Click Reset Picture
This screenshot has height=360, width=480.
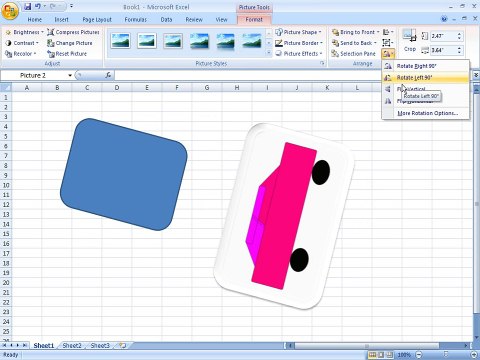(x=67, y=54)
